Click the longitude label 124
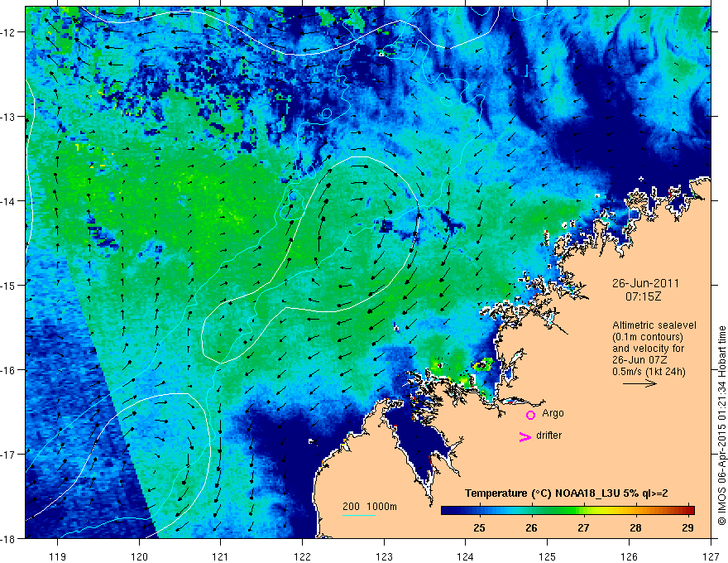This screenshot has width=728, height=563. [x=465, y=556]
